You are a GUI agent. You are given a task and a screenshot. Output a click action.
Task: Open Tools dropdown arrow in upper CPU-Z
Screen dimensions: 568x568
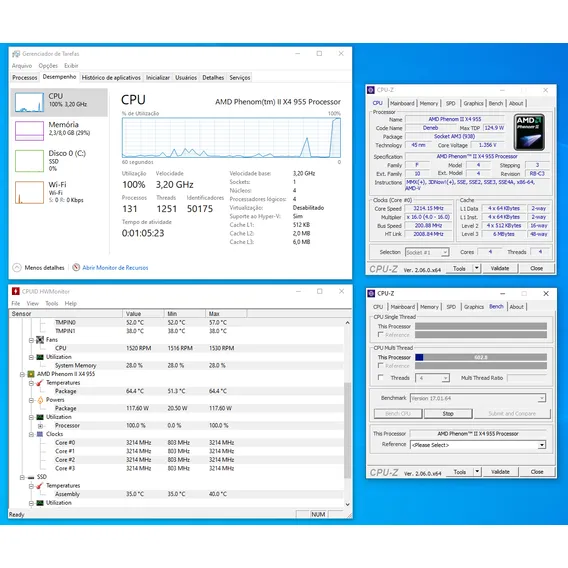click(x=477, y=268)
